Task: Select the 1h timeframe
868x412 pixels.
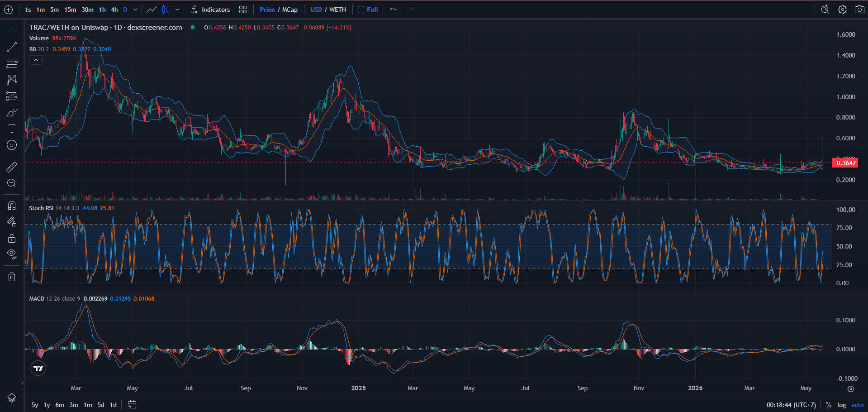Action: [102, 10]
